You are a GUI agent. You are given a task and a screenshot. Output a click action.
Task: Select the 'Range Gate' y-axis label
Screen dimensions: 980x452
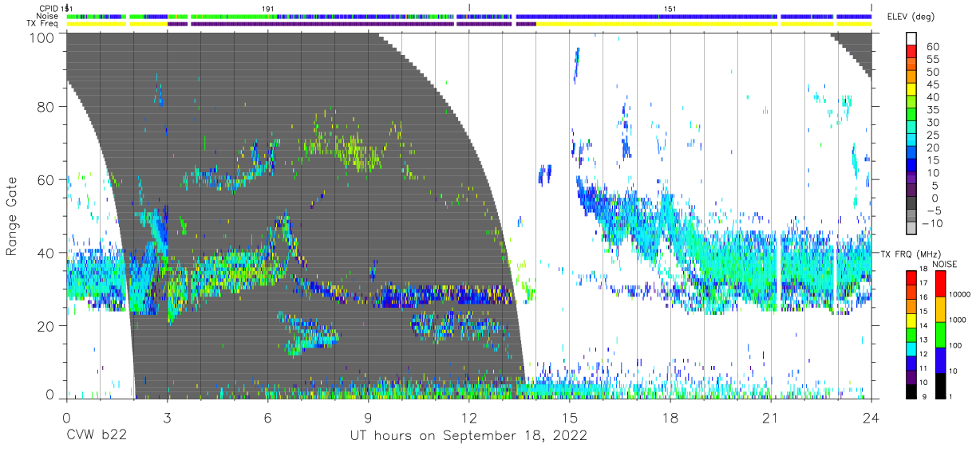[x=12, y=216]
